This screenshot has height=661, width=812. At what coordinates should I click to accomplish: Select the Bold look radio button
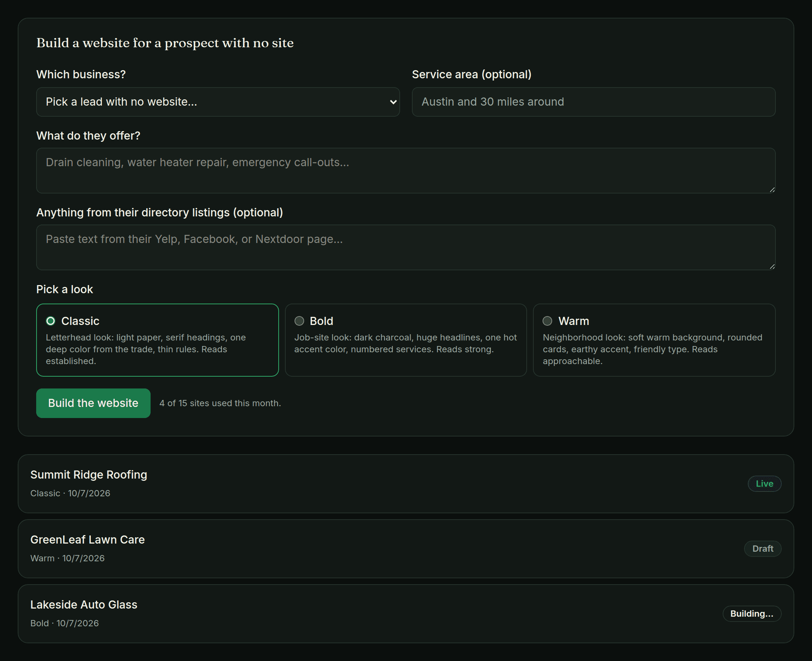(299, 321)
